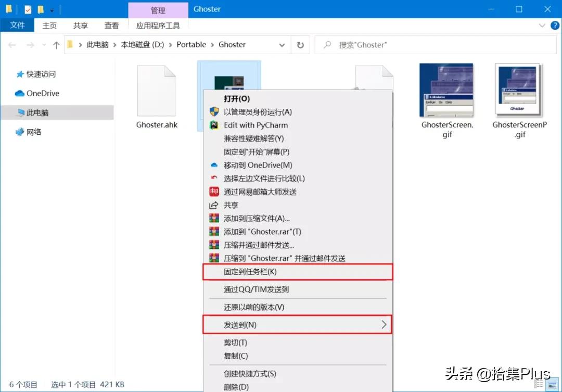Image resolution: width=562 pixels, height=392 pixels.
Task: Click the up-folder navigation arrow icon
Action: (56, 45)
